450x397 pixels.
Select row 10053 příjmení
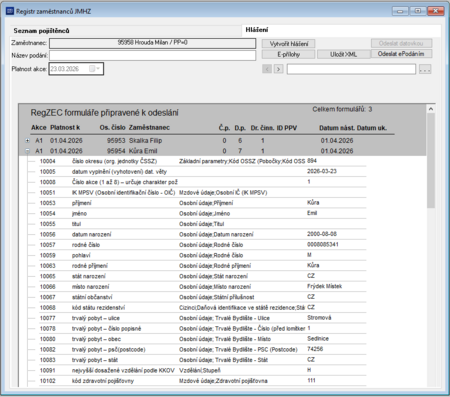203,203
